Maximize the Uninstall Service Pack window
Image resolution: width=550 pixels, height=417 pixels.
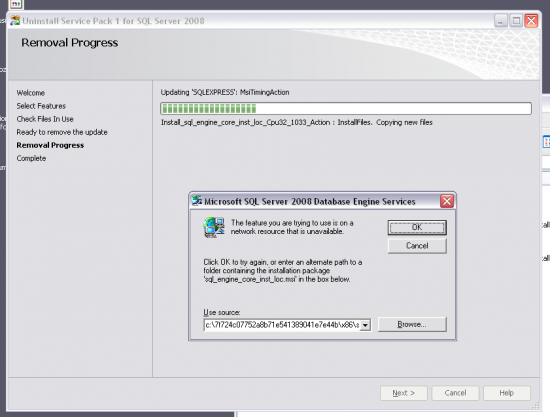[x=516, y=21]
